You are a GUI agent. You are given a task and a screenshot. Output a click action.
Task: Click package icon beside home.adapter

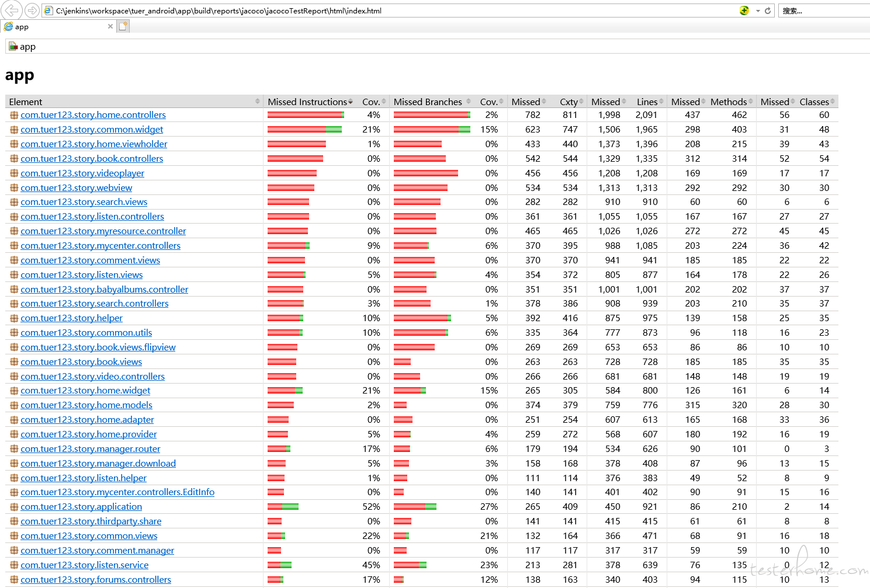14,420
